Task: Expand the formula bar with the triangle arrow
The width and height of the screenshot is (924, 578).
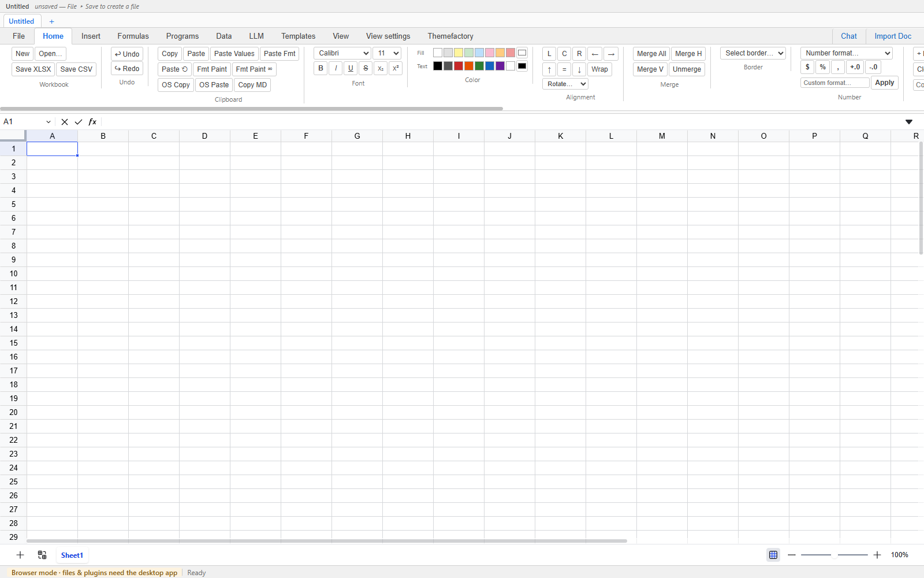Action: [909, 122]
